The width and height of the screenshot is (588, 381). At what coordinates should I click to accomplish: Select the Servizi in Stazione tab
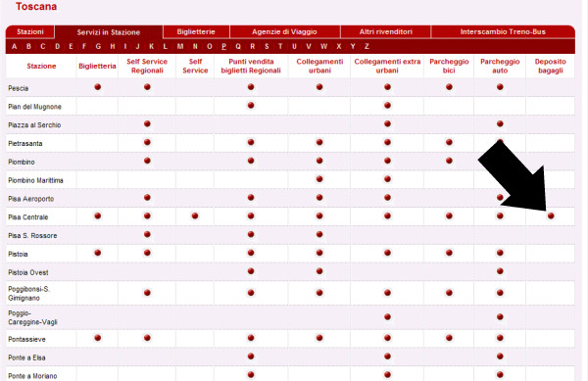[x=109, y=32]
